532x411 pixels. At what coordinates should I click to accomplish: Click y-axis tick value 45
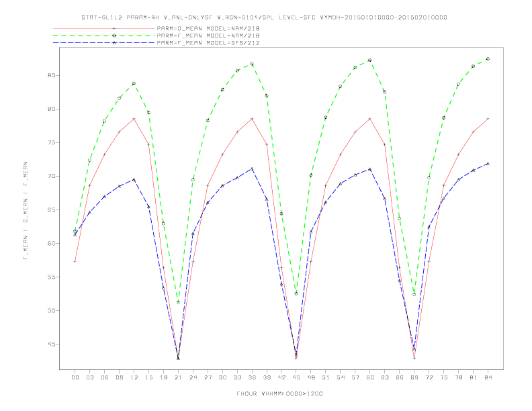click(x=52, y=345)
